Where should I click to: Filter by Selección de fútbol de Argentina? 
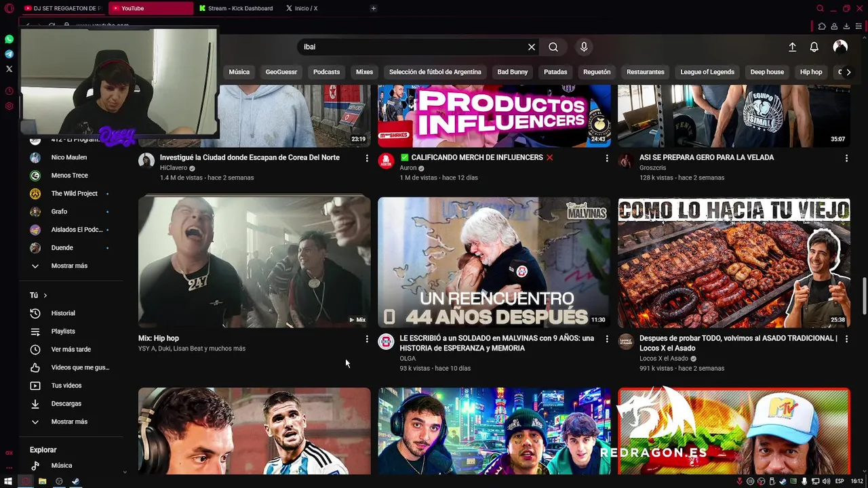tap(435, 72)
